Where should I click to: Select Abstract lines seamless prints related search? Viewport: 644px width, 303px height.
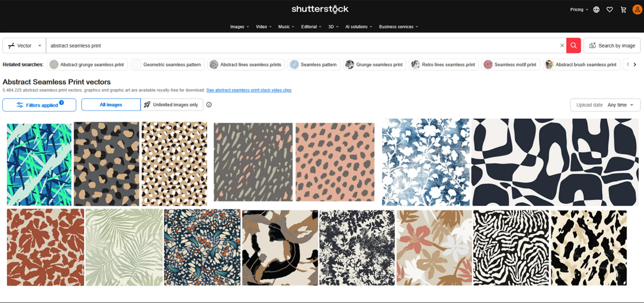click(x=246, y=64)
